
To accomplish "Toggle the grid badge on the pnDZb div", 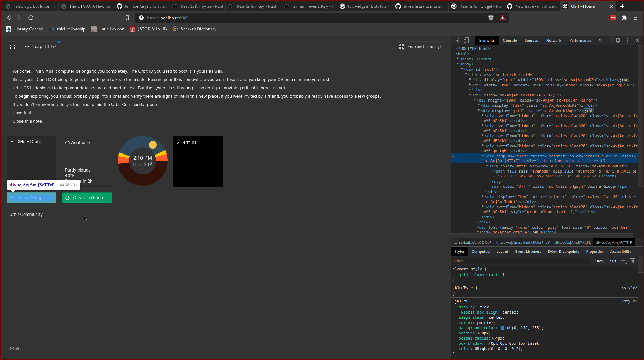I will tap(623, 80).
